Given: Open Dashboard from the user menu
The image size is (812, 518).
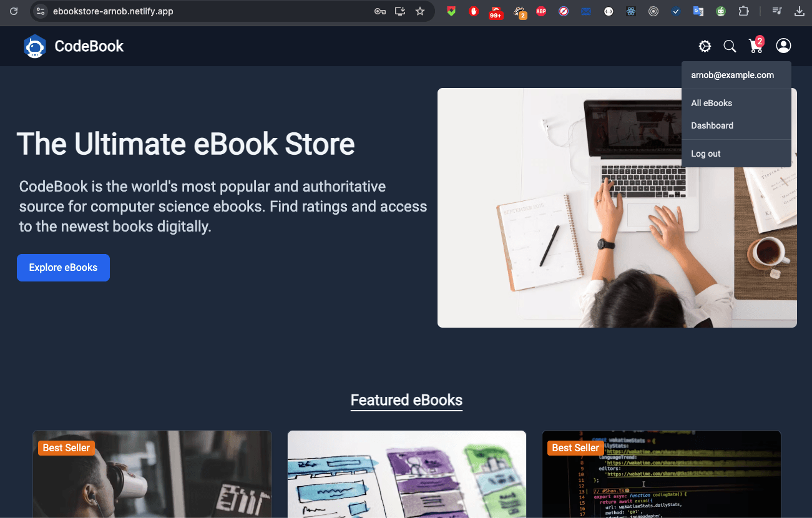Looking at the screenshot, I should pyautogui.click(x=712, y=125).
